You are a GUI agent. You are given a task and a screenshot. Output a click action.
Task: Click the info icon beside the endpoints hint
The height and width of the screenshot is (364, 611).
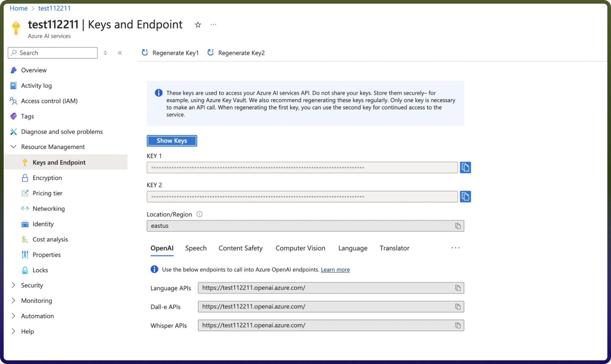tap(154, 269)
